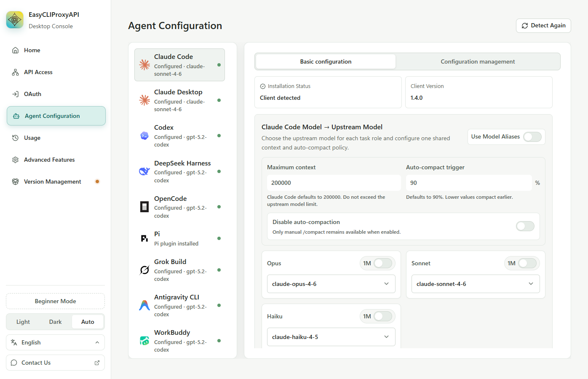Select the Claude Desktop agent entry
Viewport: 588px width, 379px height.
point(179,100)
